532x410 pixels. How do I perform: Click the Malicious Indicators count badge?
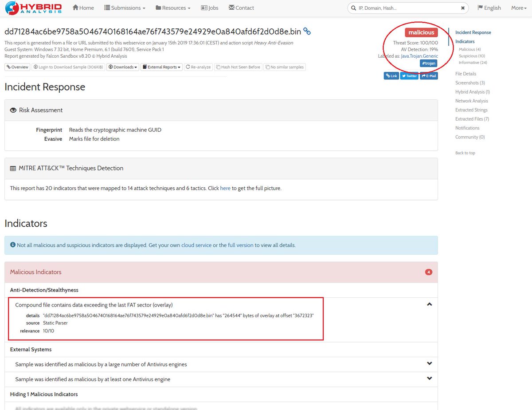coord(428,272)
